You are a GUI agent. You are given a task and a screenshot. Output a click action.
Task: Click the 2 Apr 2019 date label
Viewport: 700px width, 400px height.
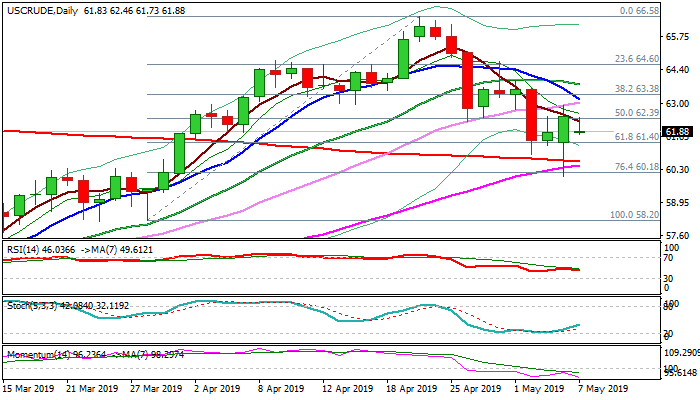coord(215,388)
